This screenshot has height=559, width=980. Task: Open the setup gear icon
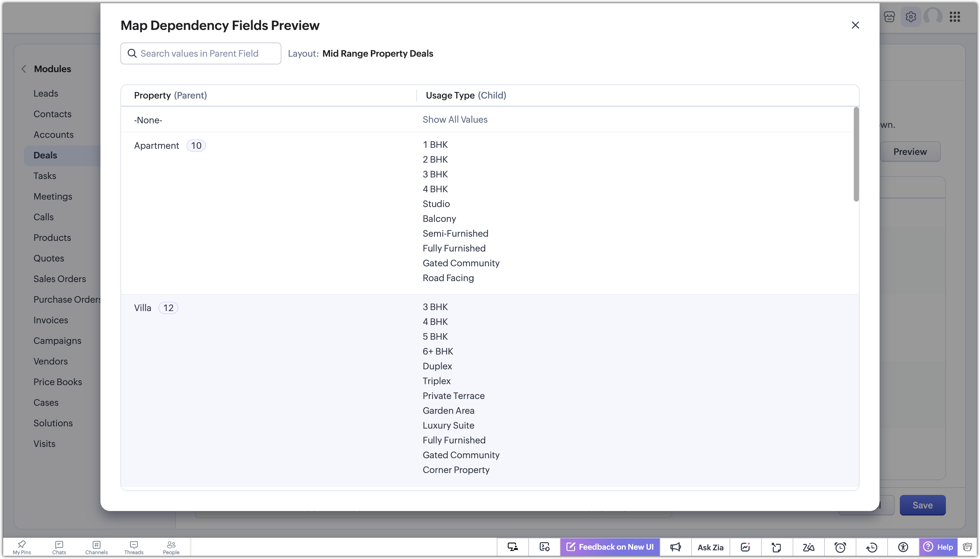(910, 17)
